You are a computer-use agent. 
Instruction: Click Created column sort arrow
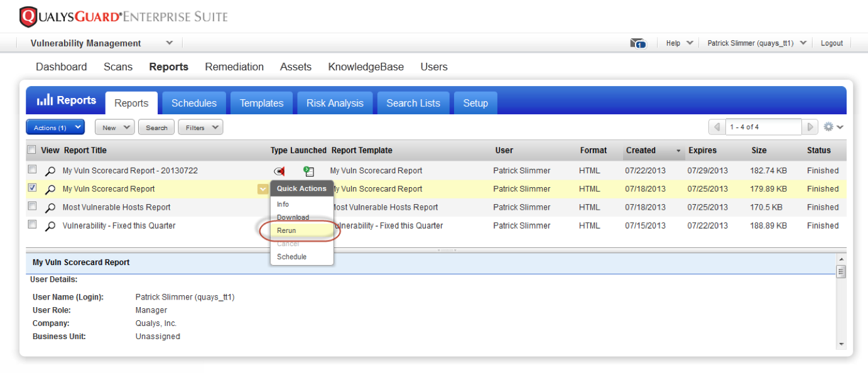coord(678,151)
